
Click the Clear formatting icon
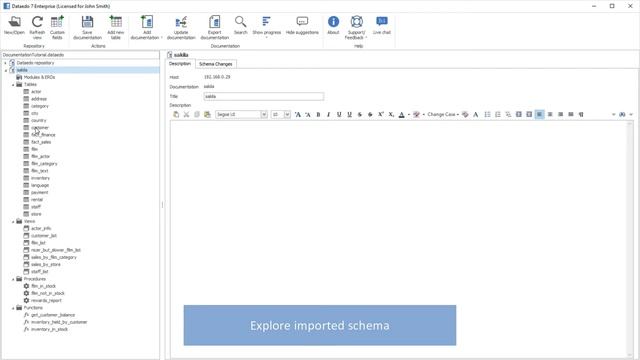(465, 115)
